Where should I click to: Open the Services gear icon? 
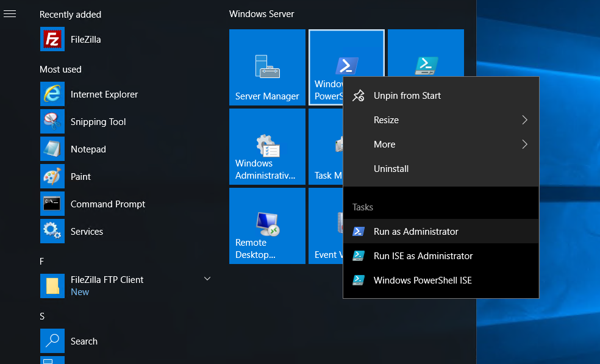pyautogui.click(x=52, y=231)
